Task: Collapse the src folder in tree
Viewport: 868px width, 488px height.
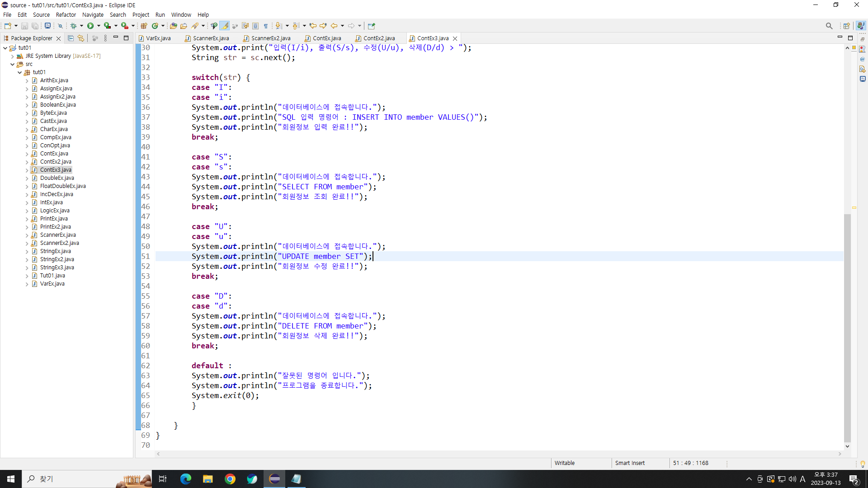Action: 12,64
